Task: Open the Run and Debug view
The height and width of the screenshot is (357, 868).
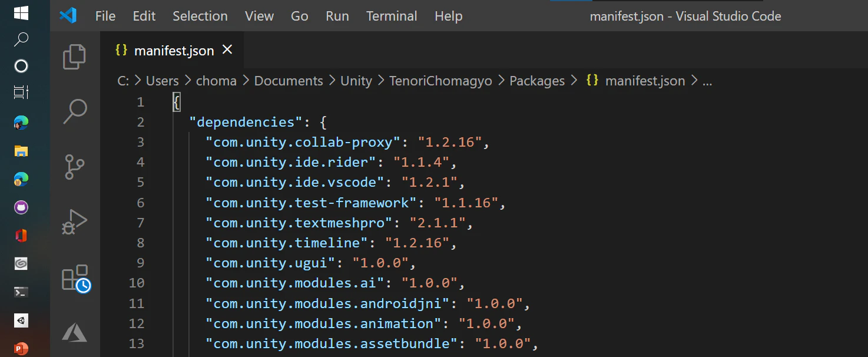Action: (x=75, y=222)
